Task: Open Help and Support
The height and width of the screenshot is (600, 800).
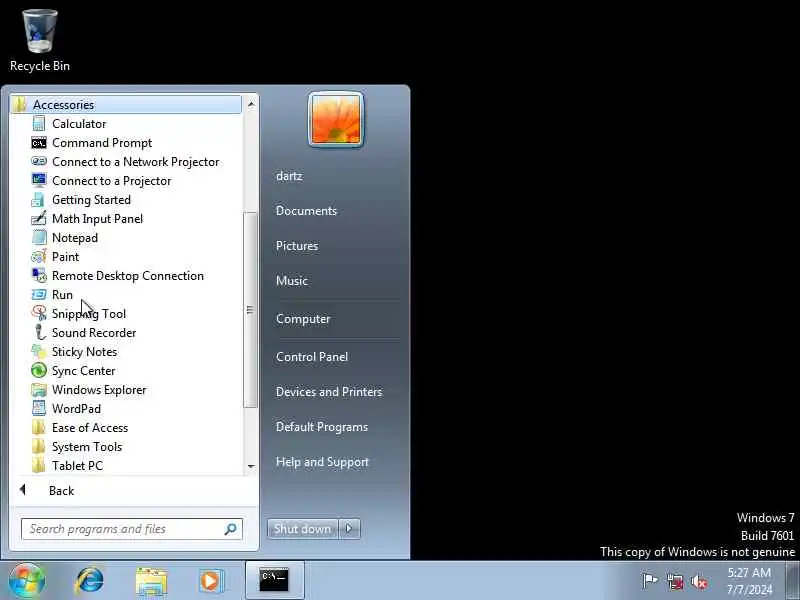Action: pyautogui.click(x=322, y=462)
